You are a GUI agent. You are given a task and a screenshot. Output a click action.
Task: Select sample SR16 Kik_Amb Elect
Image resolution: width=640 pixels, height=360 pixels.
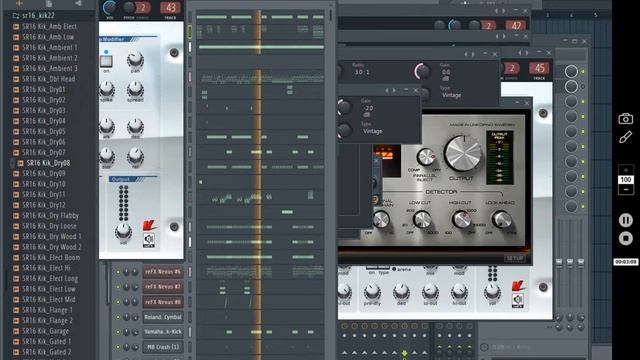point(49,27)
